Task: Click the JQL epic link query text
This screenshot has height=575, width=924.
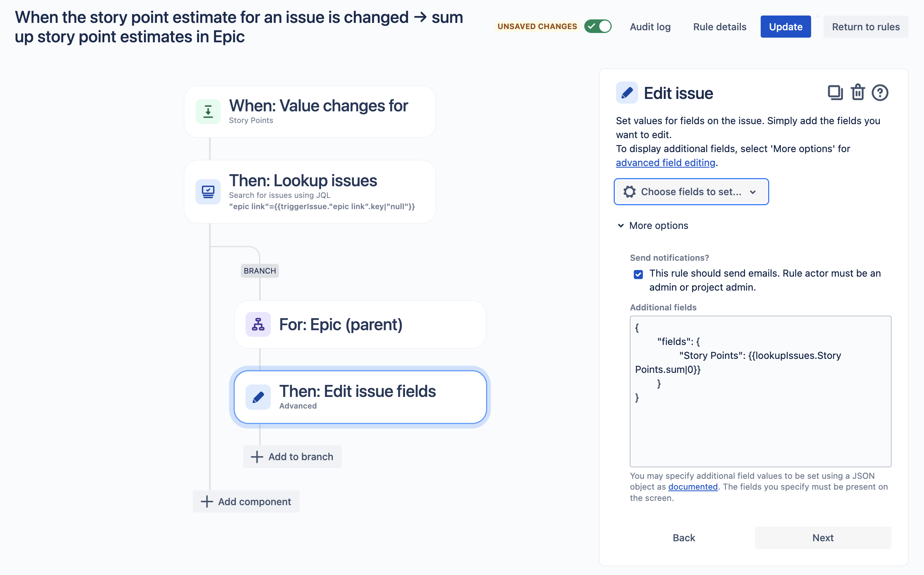Action: [x=322, y=206]
